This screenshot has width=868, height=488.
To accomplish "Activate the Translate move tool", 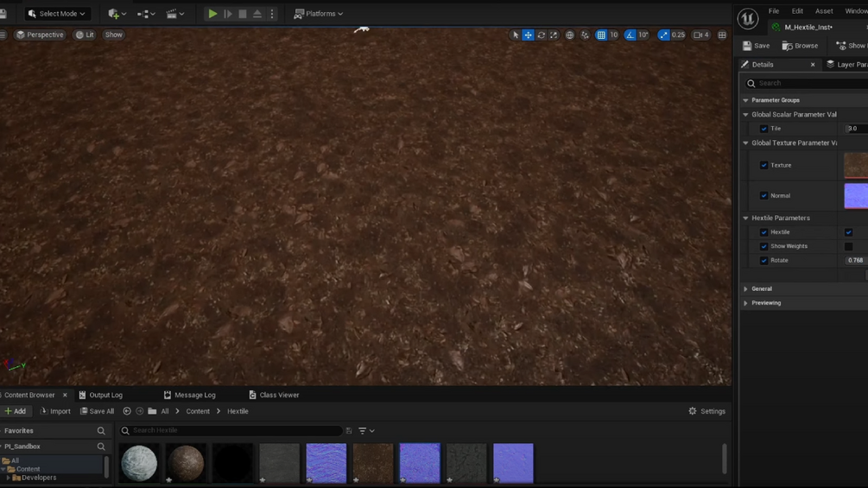I will (528, 35).
